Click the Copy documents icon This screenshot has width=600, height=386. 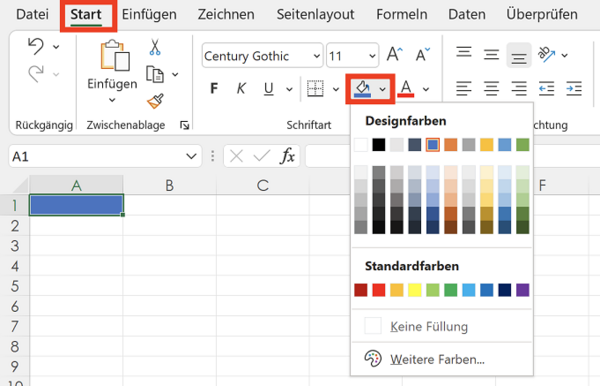tap(155, 74)
